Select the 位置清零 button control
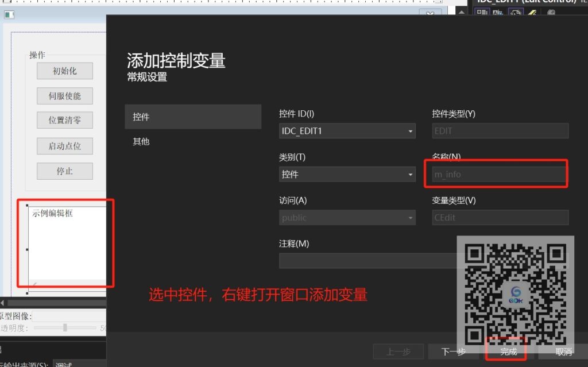Image resolution: width=588 pixels, height=367 pixels. [x=64, y=121]
